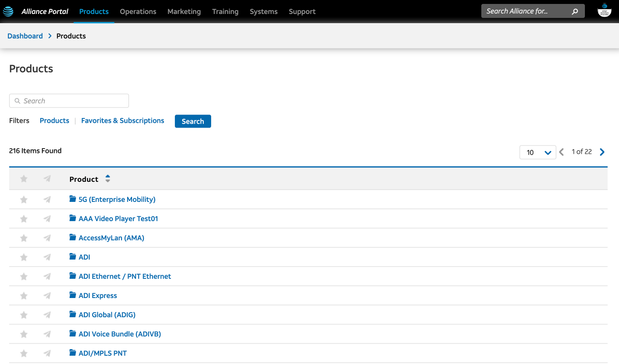This screenshot has width=619, height=364.
Task: Subscribe to 5G (Enterprise Mobility) via plane icon
Action: (x=47, y=200)
